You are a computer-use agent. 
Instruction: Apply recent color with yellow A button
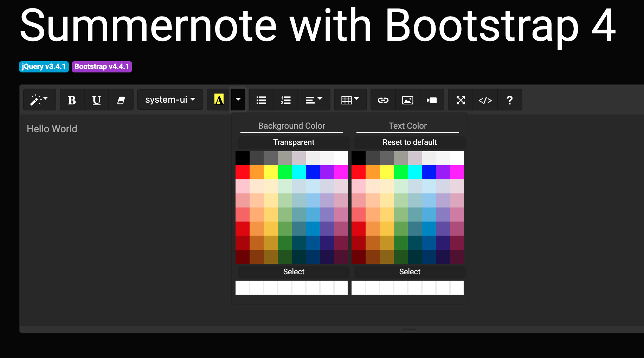[x=219, y=100]
